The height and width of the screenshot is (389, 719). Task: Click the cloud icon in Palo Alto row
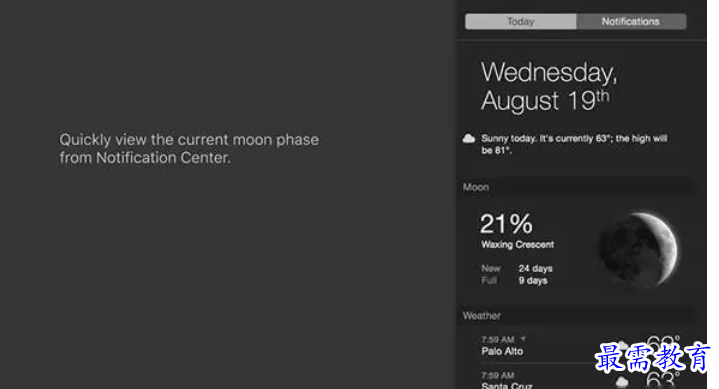622,345
